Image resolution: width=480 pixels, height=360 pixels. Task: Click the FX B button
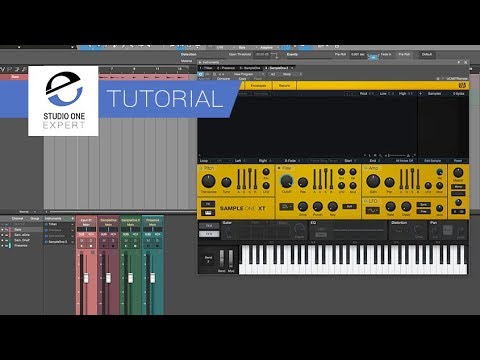209,234
